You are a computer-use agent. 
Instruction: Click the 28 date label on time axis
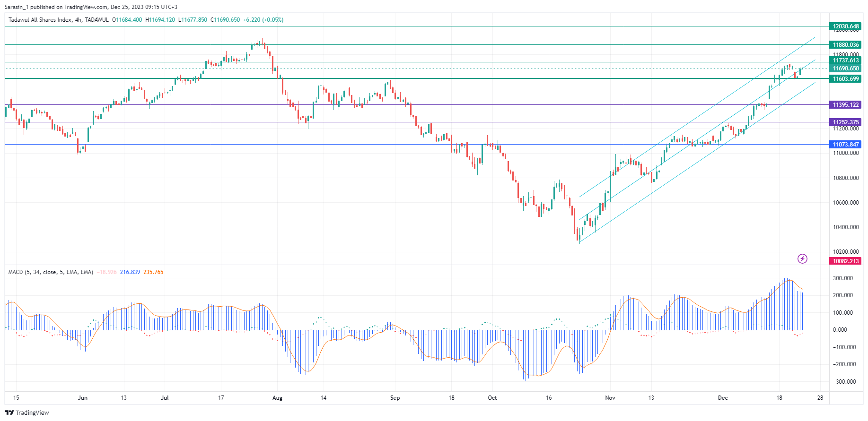tap(820, 398)
